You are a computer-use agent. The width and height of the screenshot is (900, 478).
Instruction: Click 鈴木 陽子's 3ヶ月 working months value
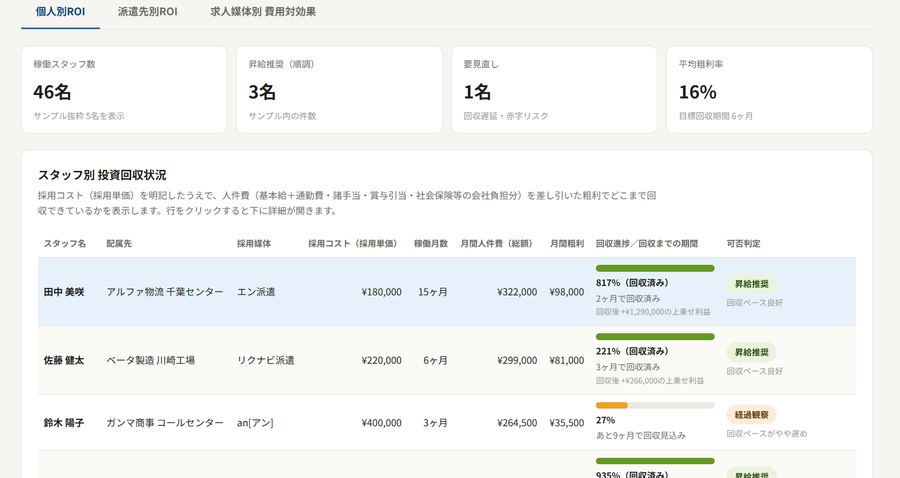[435, 422]
